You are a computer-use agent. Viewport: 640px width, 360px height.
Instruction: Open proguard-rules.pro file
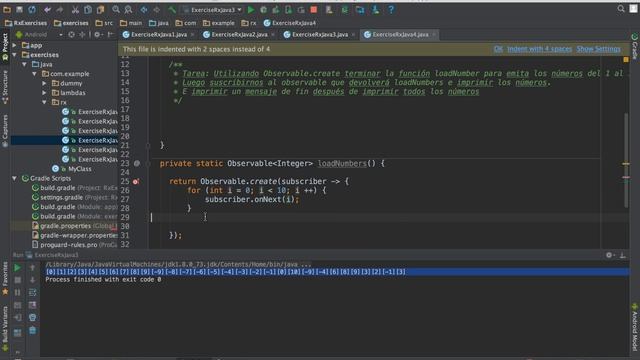(x=69, y=245)
